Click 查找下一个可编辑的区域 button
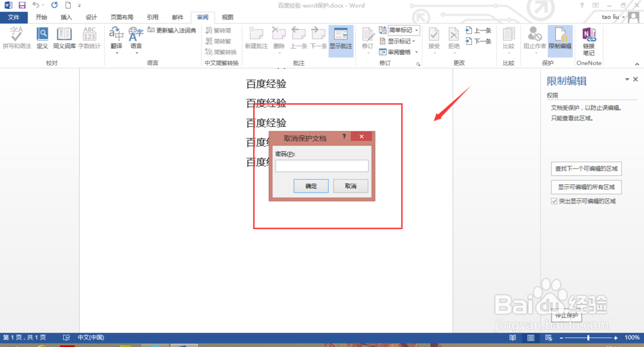The image size is (644, 347). [586, 169]
